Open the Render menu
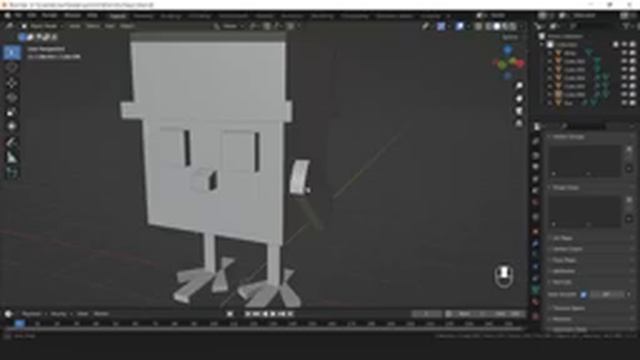Screen dimensions: 640x360 click(x=49, y=16)
